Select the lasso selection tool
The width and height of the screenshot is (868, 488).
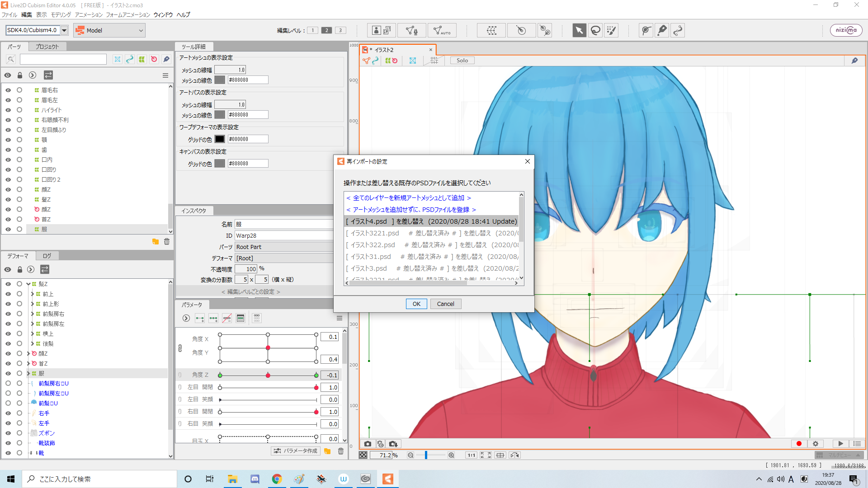pos(595,30)
